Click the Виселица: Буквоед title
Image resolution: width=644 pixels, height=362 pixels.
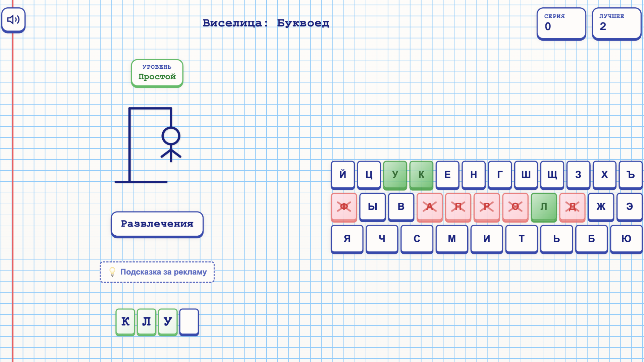[x=266, y=23]
